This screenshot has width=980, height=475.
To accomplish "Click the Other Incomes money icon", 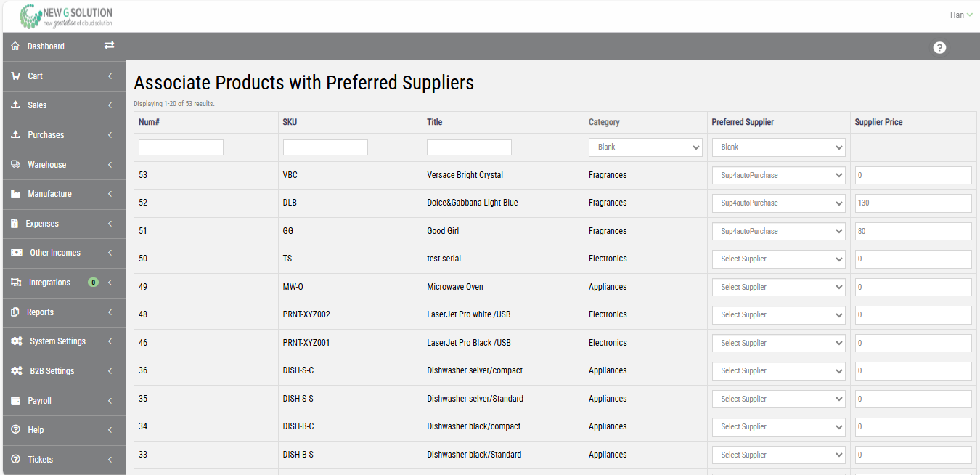I will click(x=17, y=253).
